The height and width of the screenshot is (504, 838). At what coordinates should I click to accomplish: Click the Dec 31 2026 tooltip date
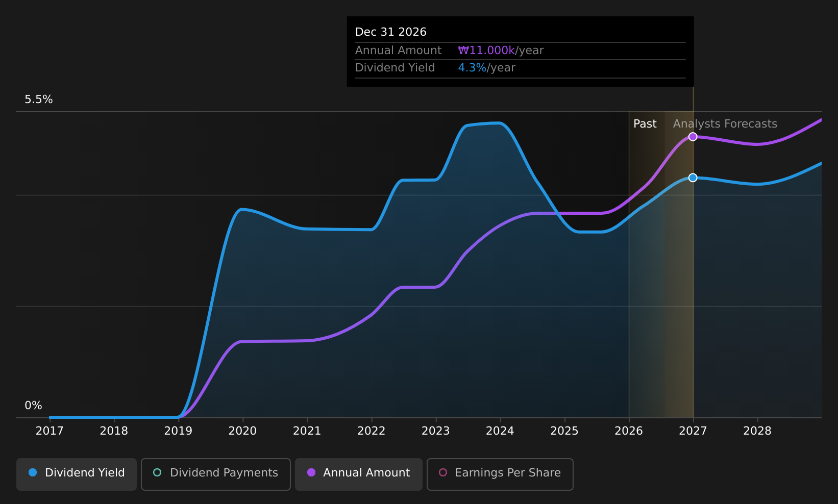click(390, 32)
